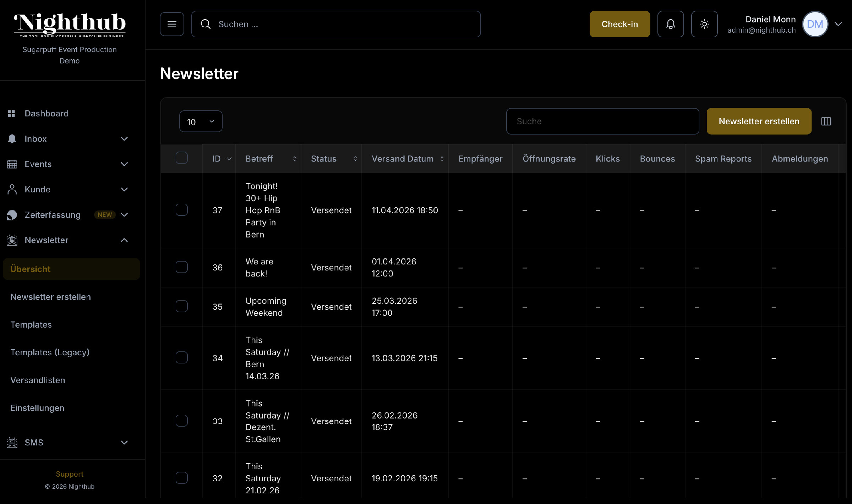Click the Dashboard grid icon

(11, 114)
